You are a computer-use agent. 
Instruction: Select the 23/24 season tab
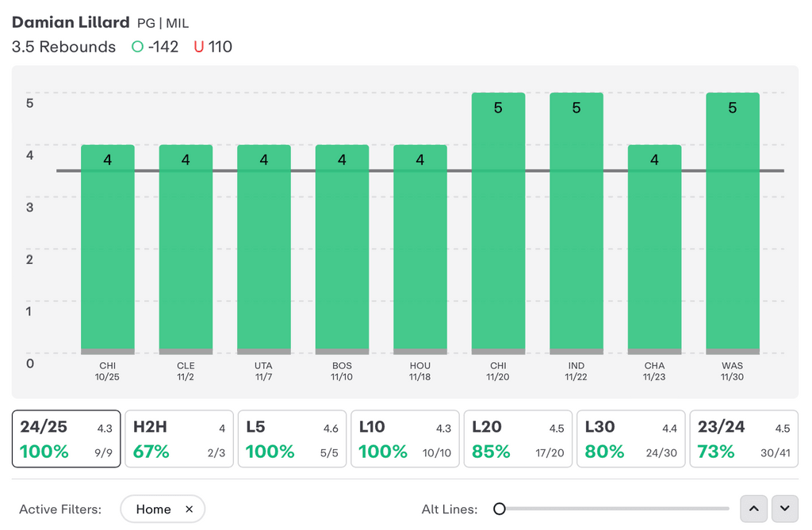click(744, 439)
